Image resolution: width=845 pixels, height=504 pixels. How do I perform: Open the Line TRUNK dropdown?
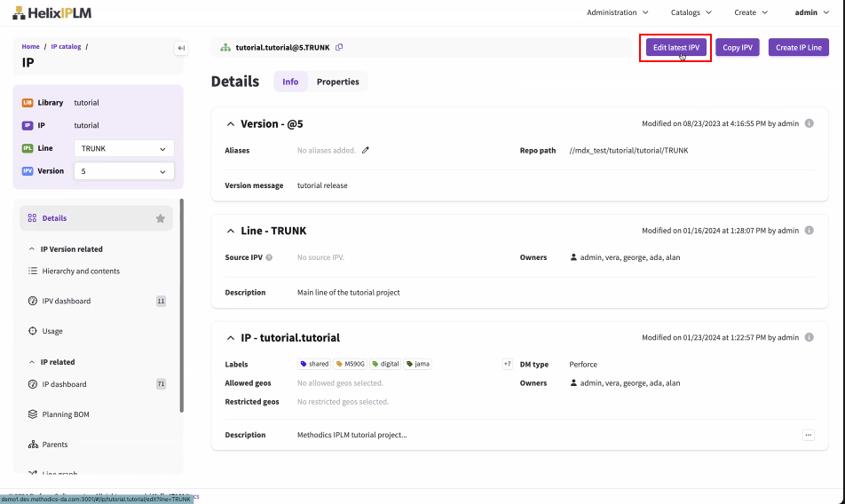(123, 149)
